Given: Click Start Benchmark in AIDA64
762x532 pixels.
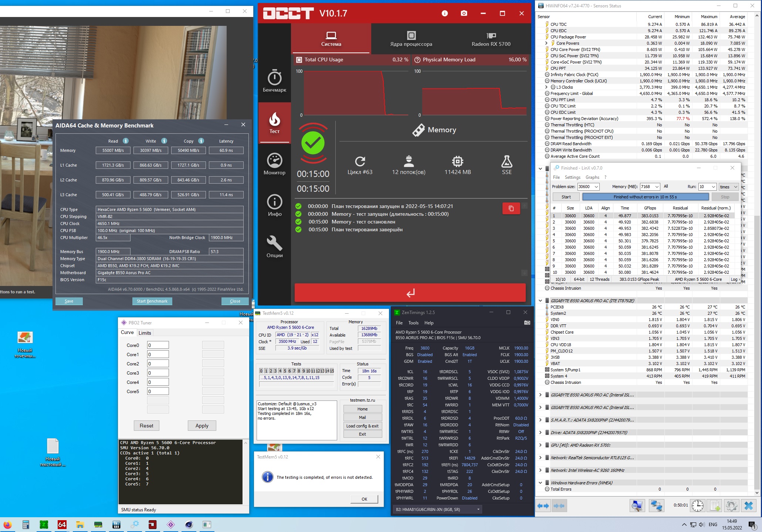Looking at the screenshot, I should click(x=152, y=301).
